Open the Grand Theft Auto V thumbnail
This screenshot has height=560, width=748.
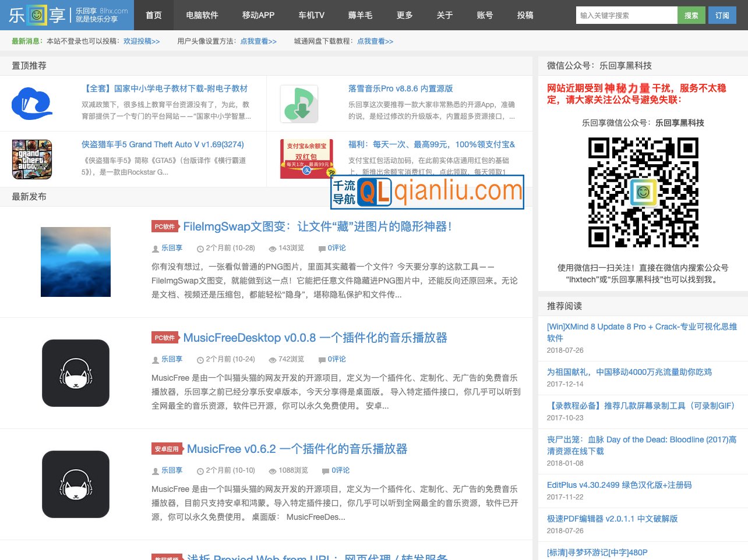coord(32,159)
